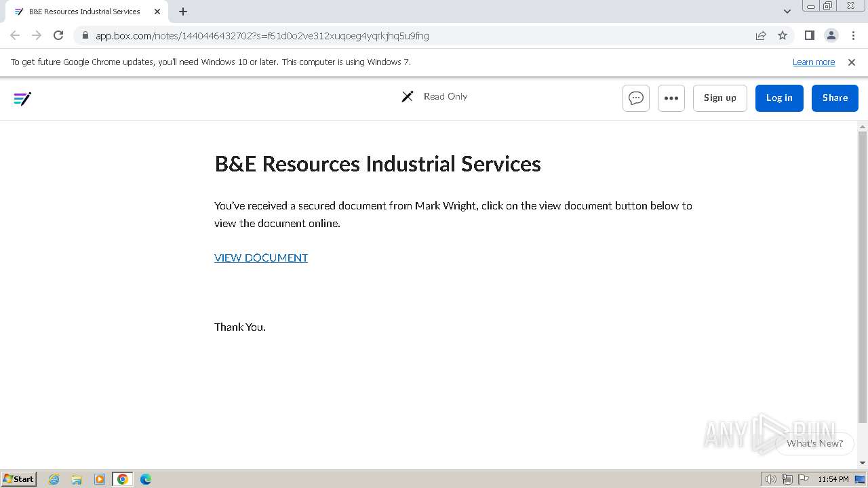Click the browser back arrow

click(x=15, y=35)
